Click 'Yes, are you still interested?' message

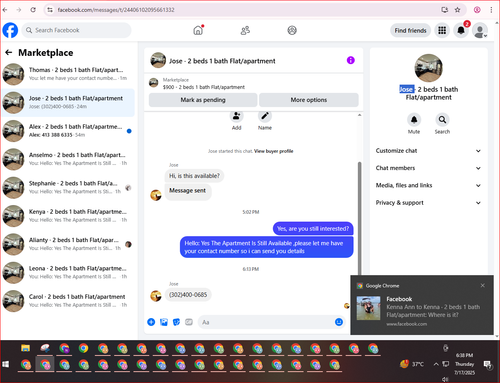[313, 229]
